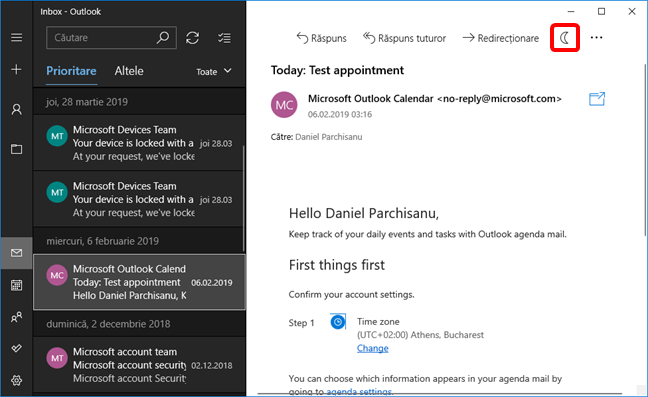This screenshot has height=397, width=648.
Task: Minimize the Outlook window
Action: tap(571, 12)
